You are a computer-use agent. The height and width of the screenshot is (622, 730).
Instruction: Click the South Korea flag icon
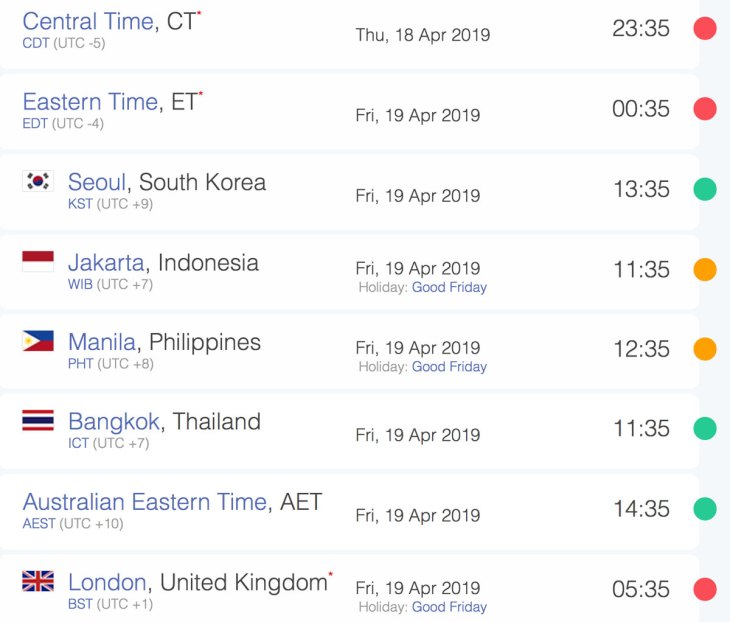coord(38,181)
